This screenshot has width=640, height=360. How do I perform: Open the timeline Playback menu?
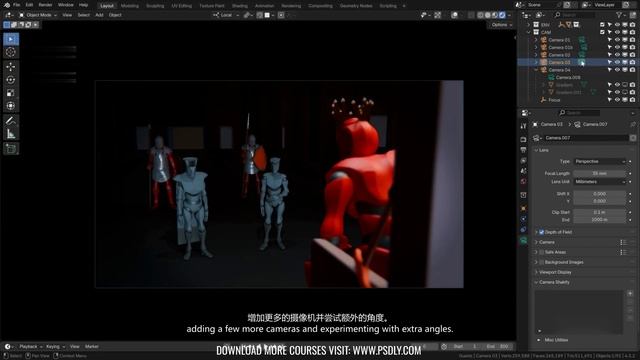[x=31, y=347]
